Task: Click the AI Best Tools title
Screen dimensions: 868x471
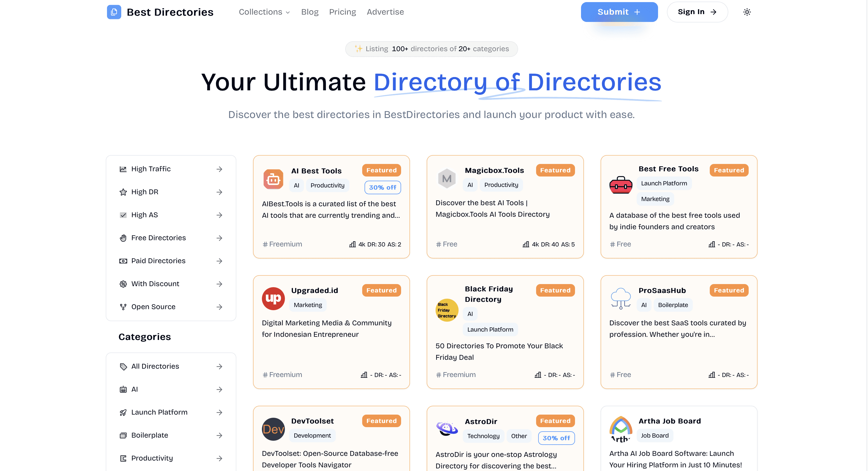Action: [316, 171]
